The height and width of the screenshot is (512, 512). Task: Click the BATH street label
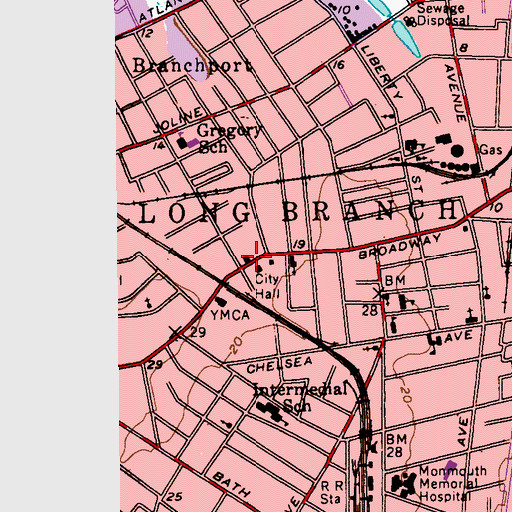[x=231, y=485]
